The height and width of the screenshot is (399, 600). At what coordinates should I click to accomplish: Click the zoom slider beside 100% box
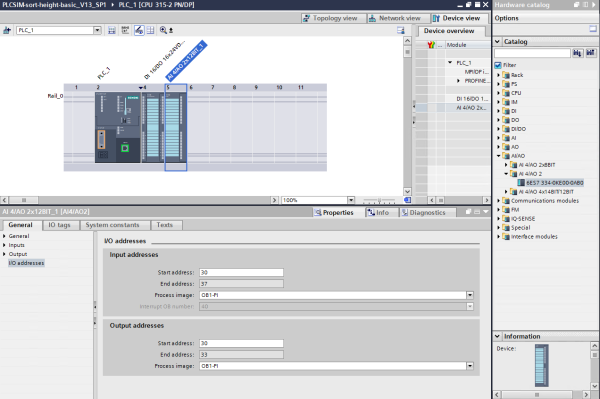tap(379, 200)
